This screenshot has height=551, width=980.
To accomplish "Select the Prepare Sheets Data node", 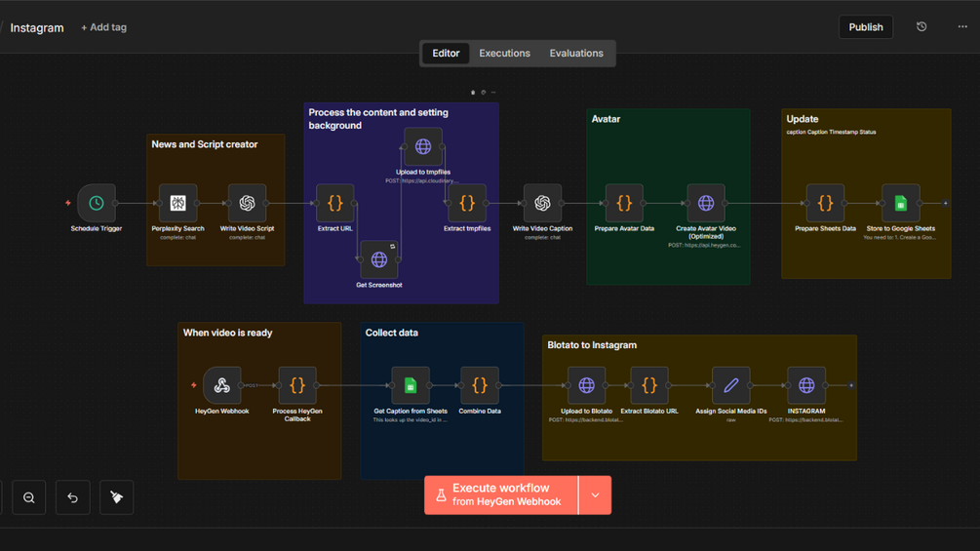I will tap(825, 203).
